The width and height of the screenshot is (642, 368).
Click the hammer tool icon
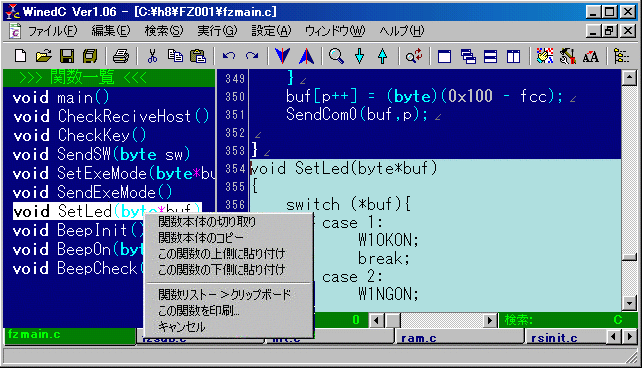tap(568, 56)
